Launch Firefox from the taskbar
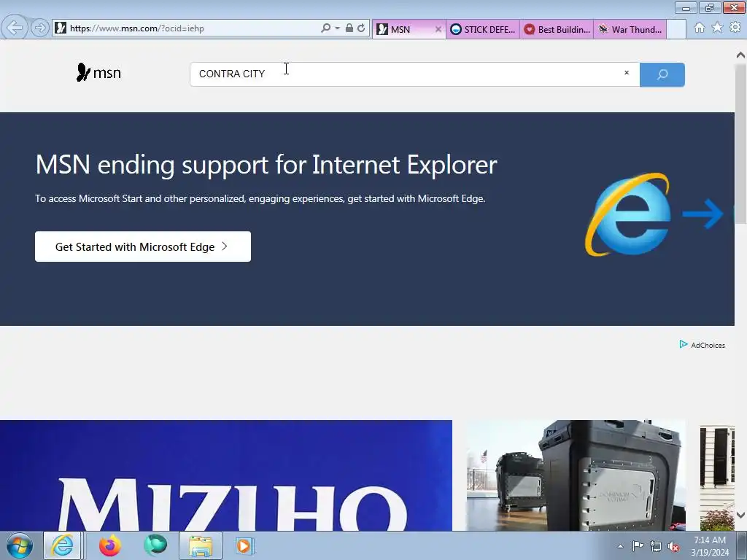This screenshot has width=747, height=560. point(110,545)
